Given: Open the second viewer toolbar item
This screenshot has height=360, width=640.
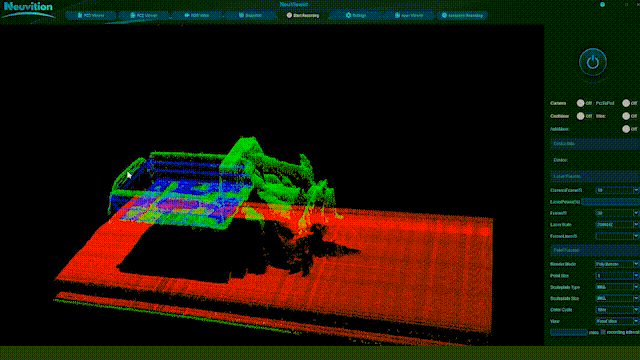Looking at the screenshot, I should (144, 15).
